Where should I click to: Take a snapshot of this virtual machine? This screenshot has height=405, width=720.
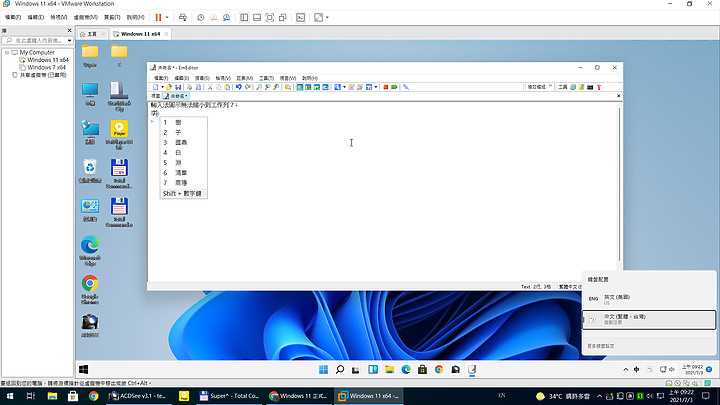point(201,17)
